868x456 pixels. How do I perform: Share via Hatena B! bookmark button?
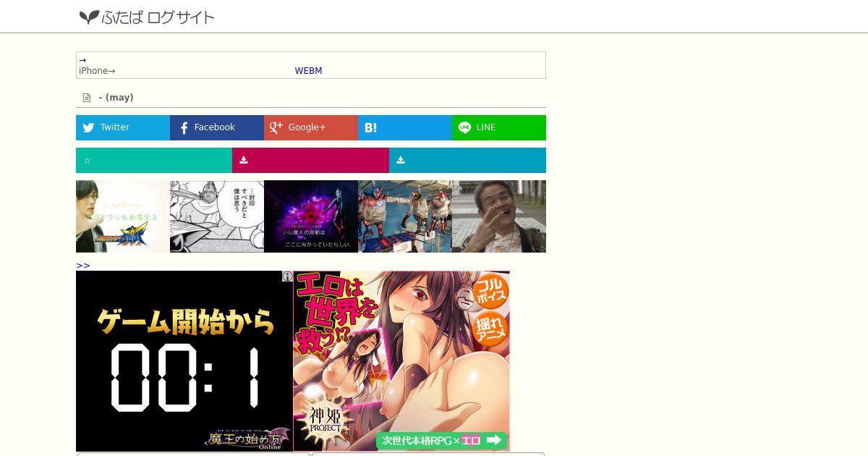click(405, 127)
